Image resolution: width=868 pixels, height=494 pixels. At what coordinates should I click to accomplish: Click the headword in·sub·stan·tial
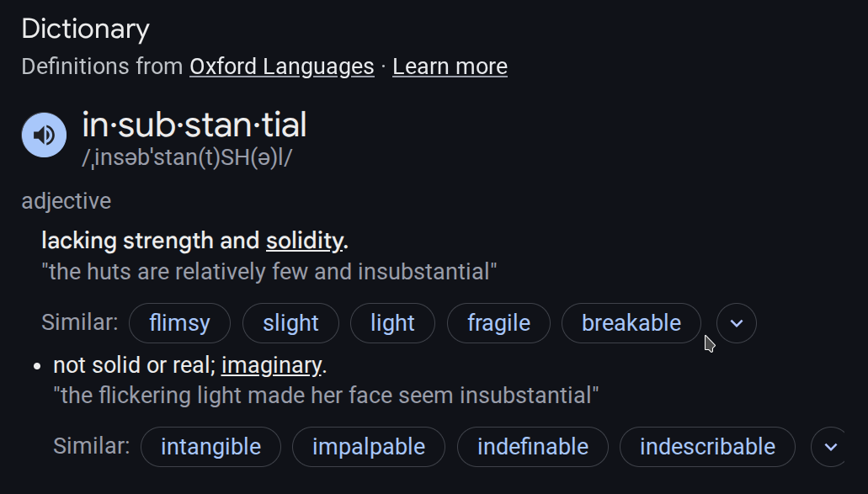194,125
